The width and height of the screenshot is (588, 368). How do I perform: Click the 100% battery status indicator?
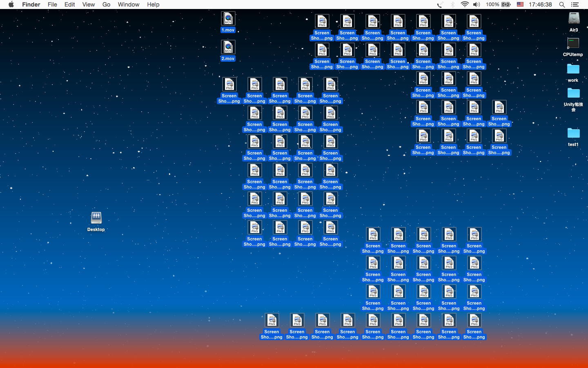point(498,4)
